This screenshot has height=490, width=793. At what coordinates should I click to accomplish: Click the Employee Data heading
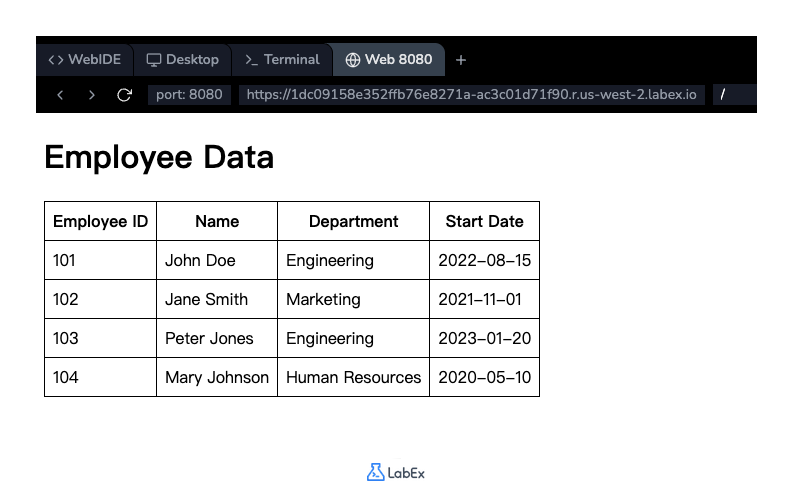tap(159, 158)
